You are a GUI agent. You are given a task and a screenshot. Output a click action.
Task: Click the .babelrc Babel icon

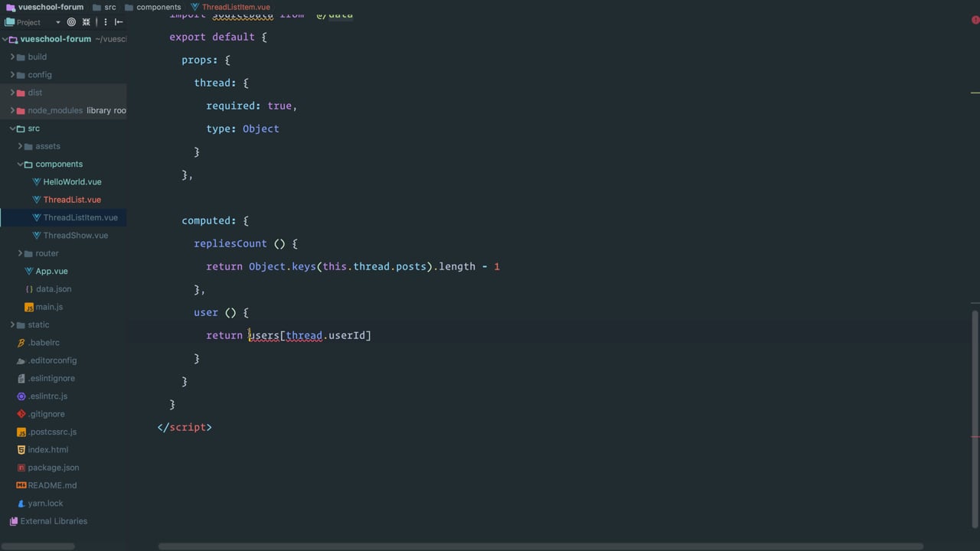[21, 343]
